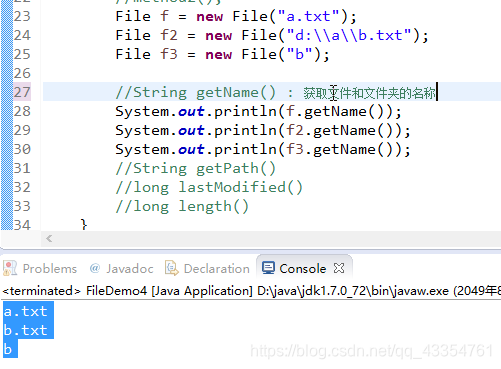Screen dimensions: 501x369
Task: Click the left arrow of horizontal scrollbar
Action: coord(49,239)
